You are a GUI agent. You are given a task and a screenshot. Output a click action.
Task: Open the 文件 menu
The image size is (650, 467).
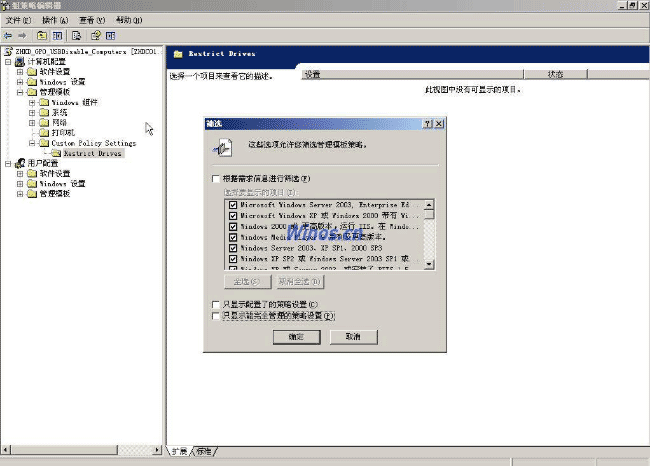coord(18,20)
